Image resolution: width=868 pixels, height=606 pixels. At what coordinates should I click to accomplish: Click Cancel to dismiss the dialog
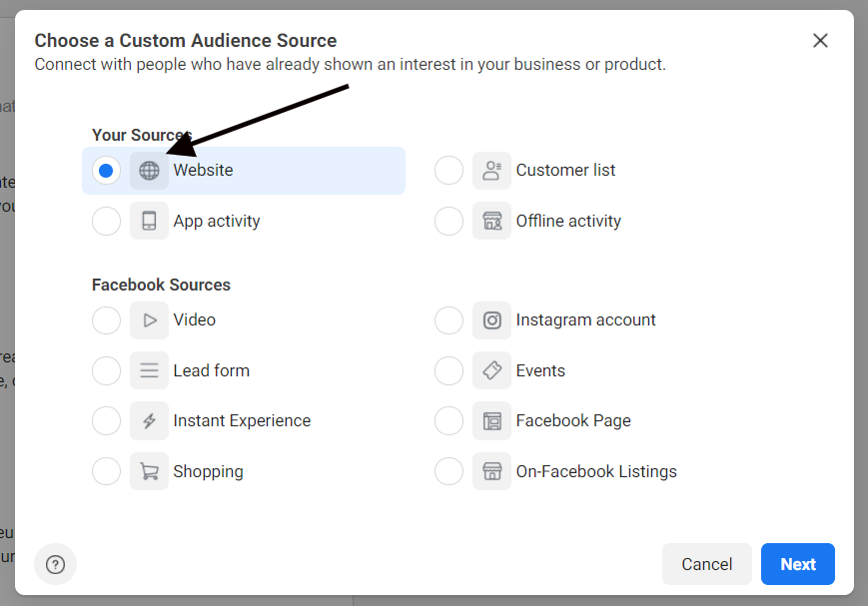[706, 564]
